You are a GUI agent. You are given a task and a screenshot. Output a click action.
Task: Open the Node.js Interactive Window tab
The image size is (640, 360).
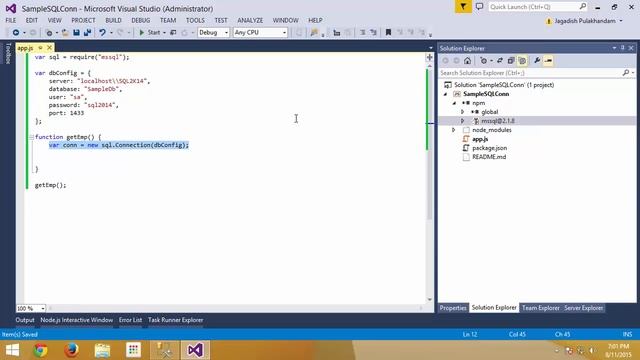[x=77, y=320]
